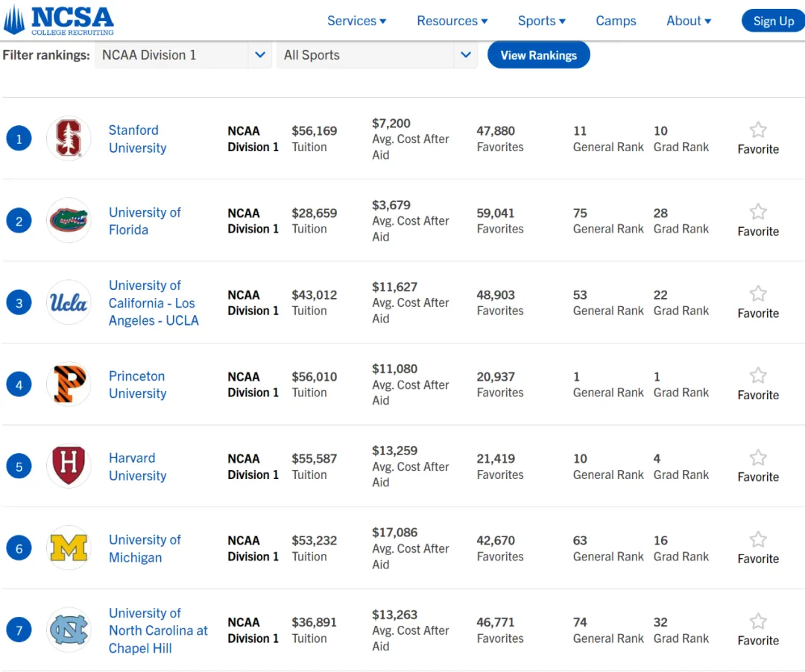Image resolution: width=805 pixels, height=672 pixels.
Task: Click Harvard's 21,419 favorites count
Action: 496,459
